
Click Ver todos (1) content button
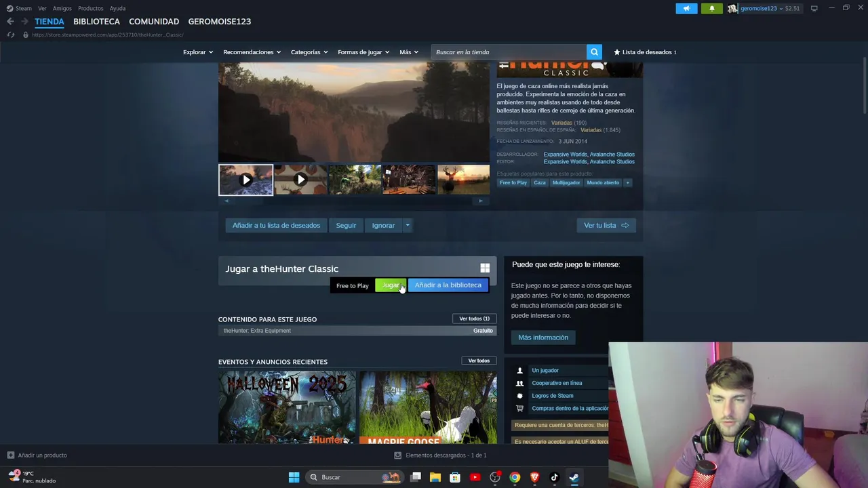[474, 319]
